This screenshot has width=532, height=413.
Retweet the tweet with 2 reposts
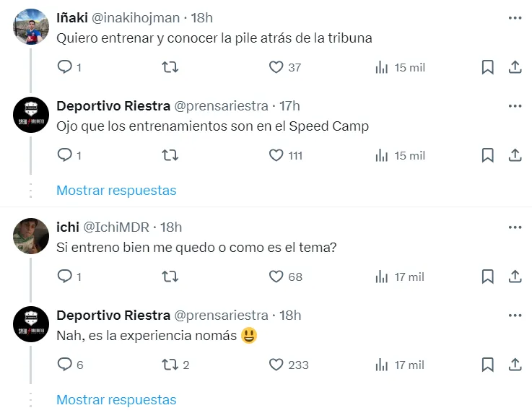pyautogui.click(x=170, y=365)
